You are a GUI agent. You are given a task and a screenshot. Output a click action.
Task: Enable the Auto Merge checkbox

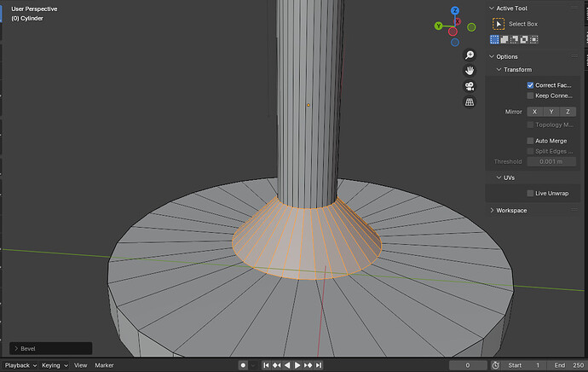[x=530, y=141]
